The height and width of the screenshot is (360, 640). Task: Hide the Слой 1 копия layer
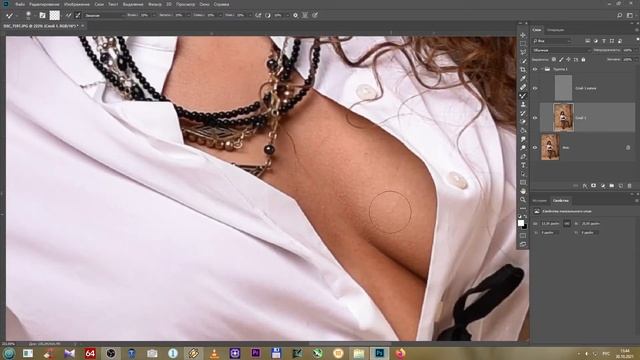535,88
